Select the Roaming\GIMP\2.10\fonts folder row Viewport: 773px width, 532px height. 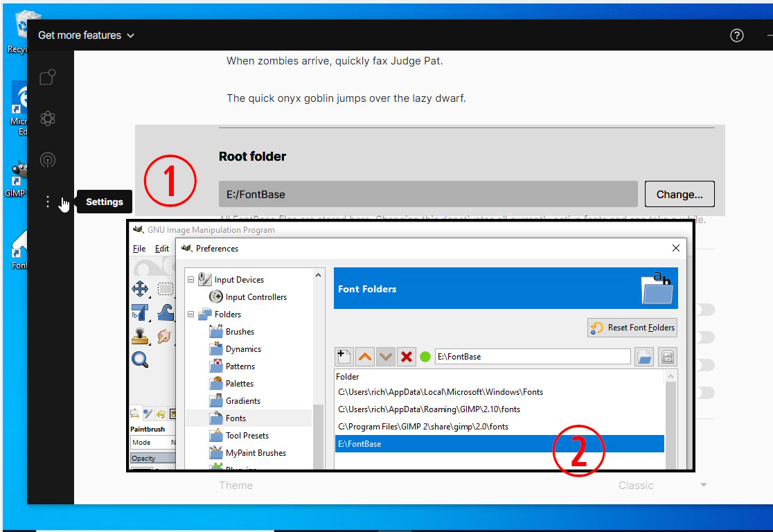pos(499,409)
